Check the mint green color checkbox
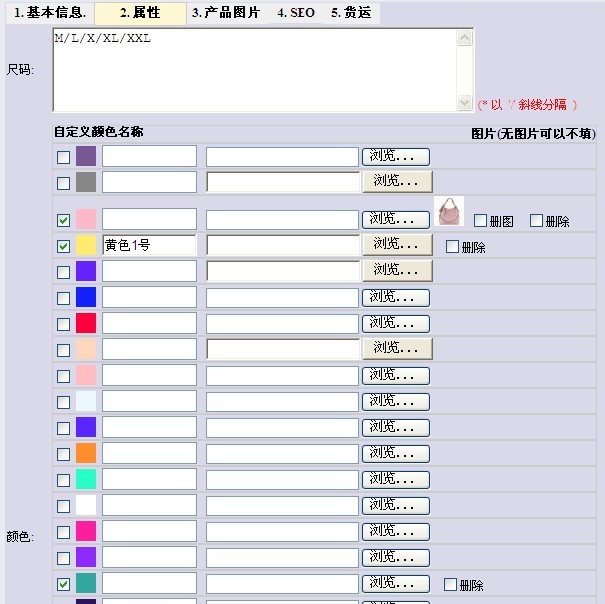This screenshot has height=604, width=605. pos(63,480)
